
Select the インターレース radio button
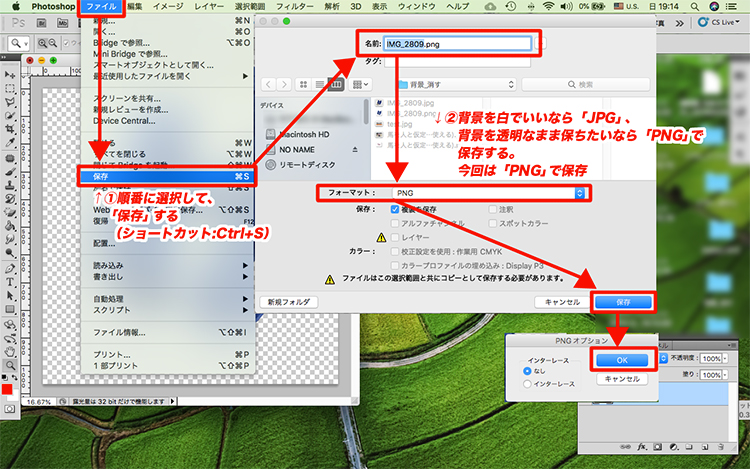[527, 384]
